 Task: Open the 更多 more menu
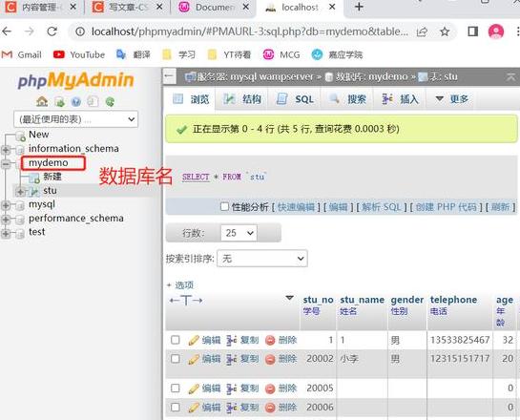(x=451, y=99)
